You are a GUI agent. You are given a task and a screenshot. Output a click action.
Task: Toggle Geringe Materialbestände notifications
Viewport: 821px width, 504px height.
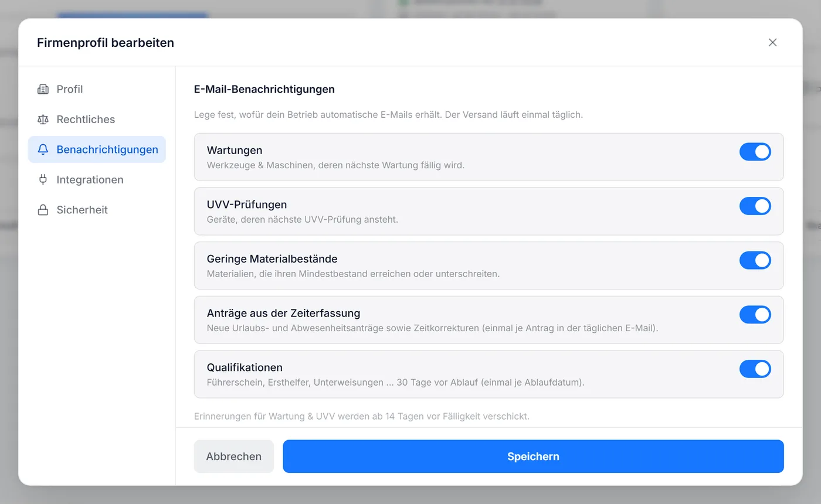(x=755, y=260)
